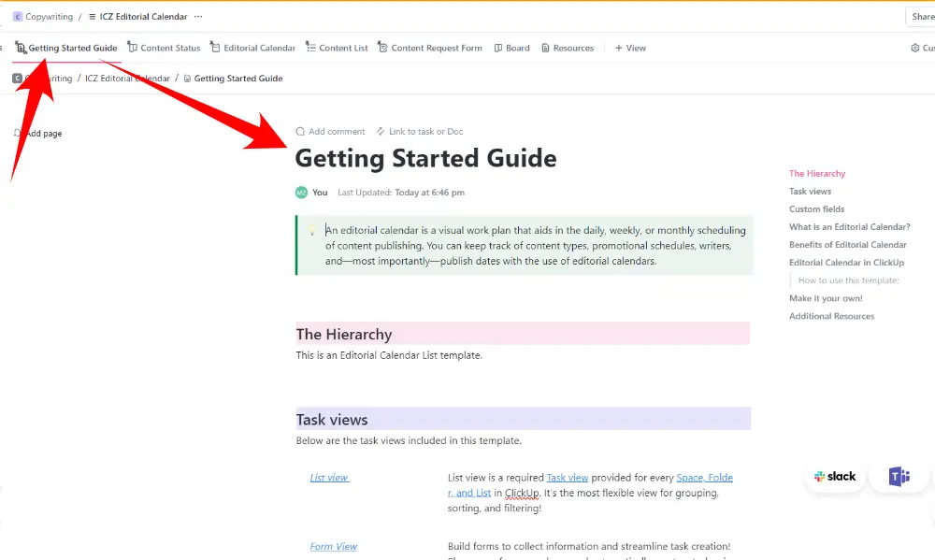Image resolution: width=935 pixels, height=560 pixels.
Task: Click the MZ author avatar
Action: coord(301,193)
